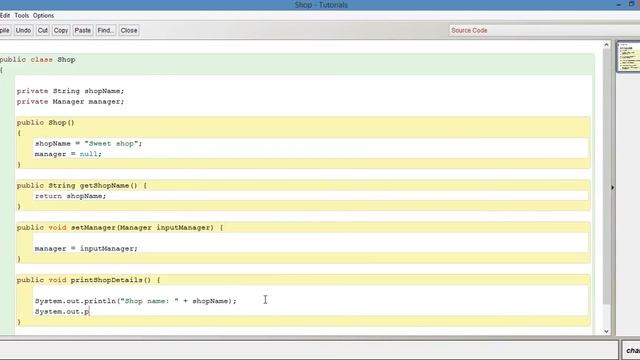Click the Copy button

click(x=61, y=30)
